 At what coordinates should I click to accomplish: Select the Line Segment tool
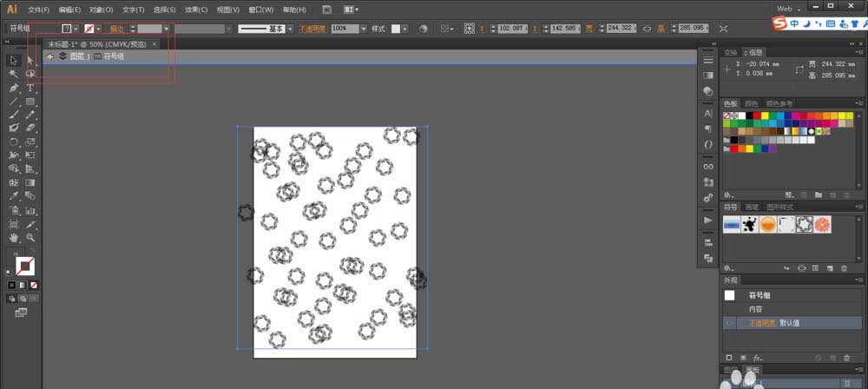coord(14,101)
